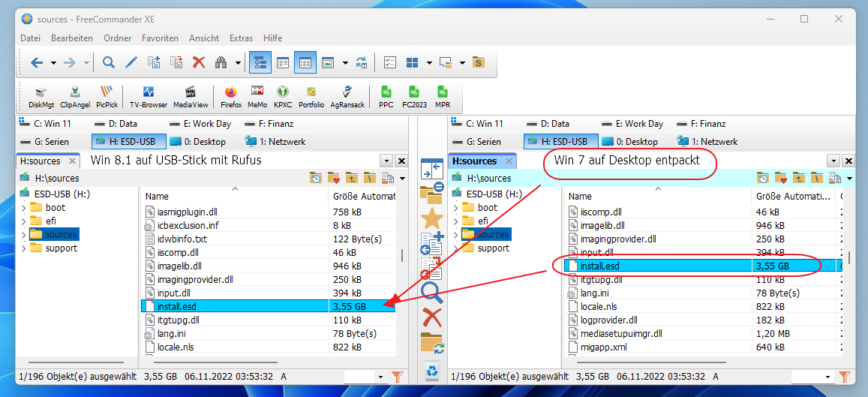
Task: Open the brown S folder icon in toolbar
Action: (479, 62)
